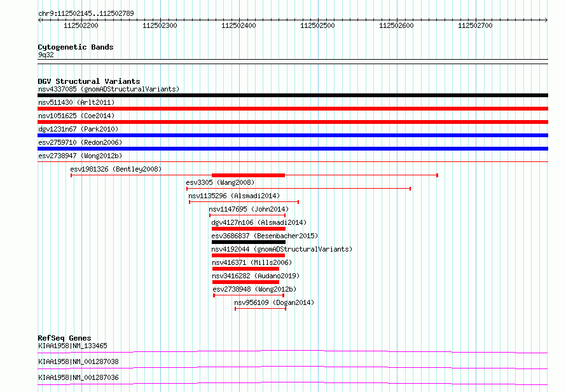Select variant label esv3686837 (Besenbacher2015)
This screenshot has height=392, width=566.
pyautogui.click(x=265, y=236)
